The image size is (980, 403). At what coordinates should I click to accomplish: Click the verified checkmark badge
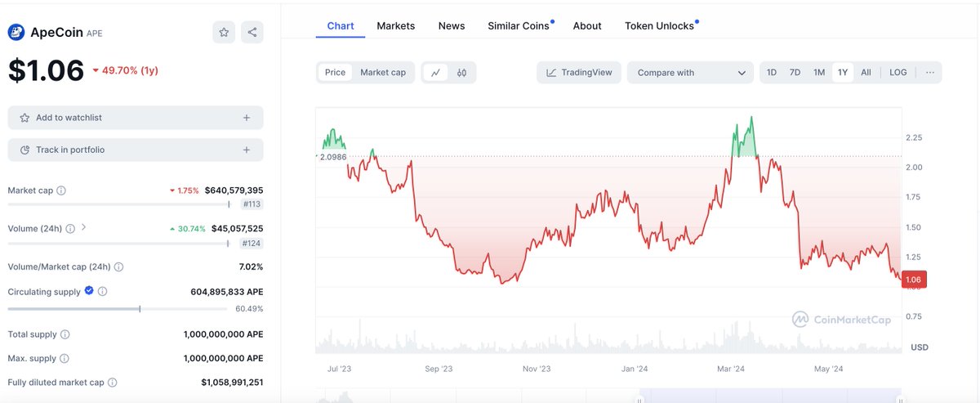pos(89,291)
